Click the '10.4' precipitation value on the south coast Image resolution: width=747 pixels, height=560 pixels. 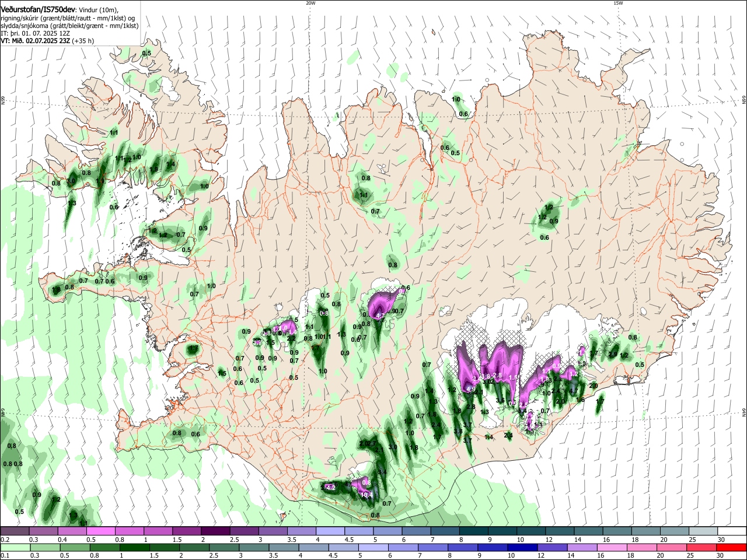point(367,495)
